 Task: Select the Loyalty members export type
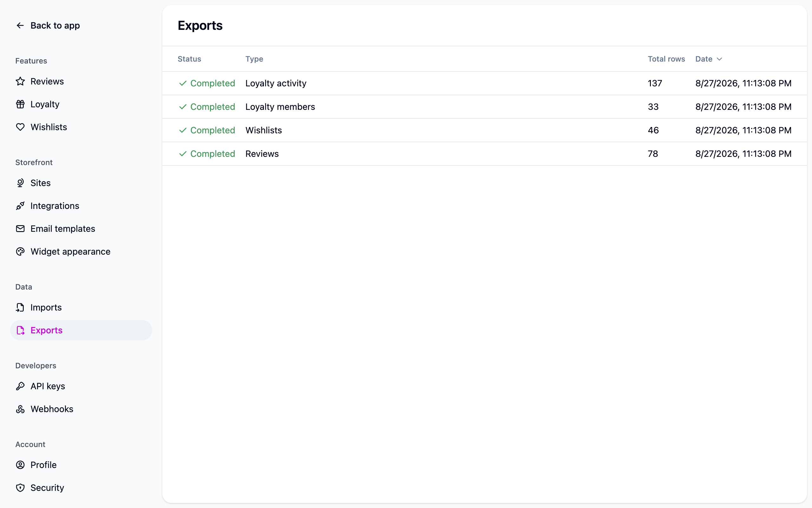point(280,107)
